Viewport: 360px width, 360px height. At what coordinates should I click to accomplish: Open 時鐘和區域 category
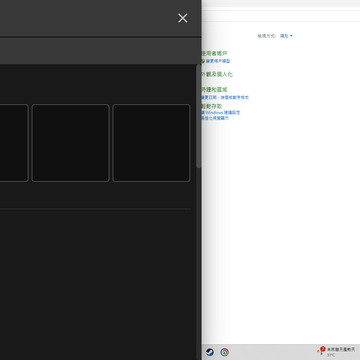coord(214,90)
